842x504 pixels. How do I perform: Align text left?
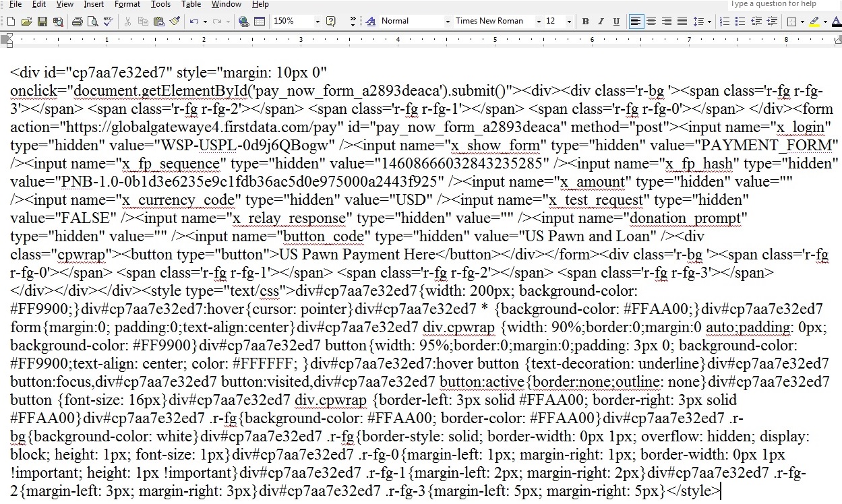coord(636,22)
